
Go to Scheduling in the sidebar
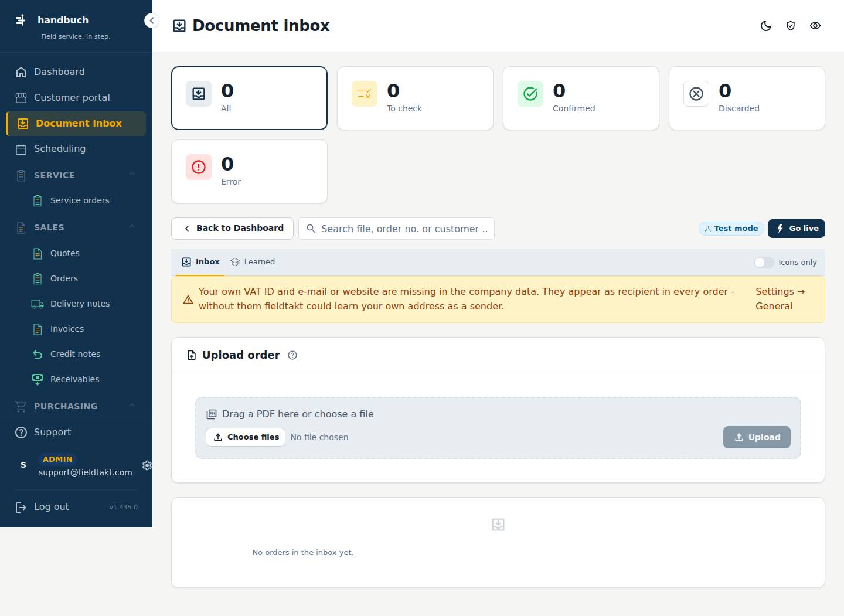76,149
